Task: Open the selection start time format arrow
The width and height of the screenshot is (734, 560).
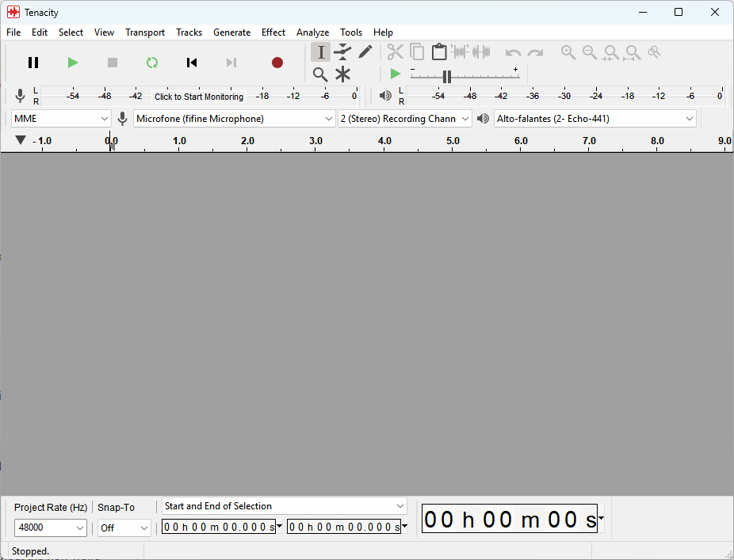Action: click(x=280, y=526)
